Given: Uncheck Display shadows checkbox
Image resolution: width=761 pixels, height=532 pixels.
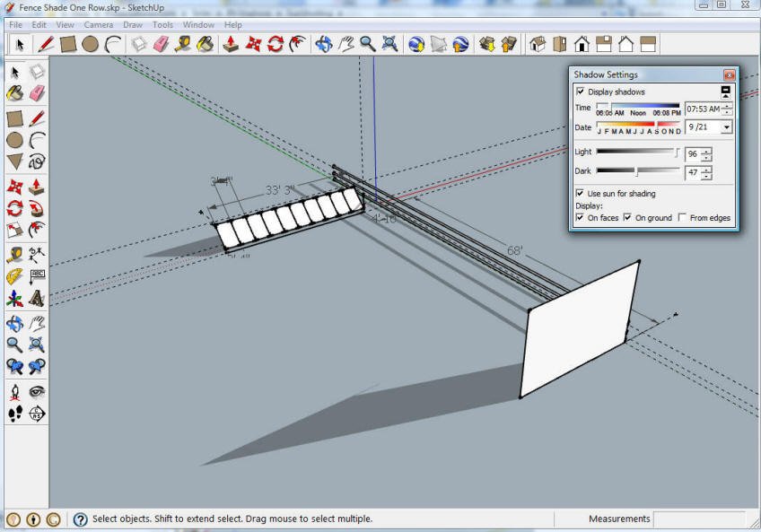Looking at the screenshot, I should tap(581, 92).
